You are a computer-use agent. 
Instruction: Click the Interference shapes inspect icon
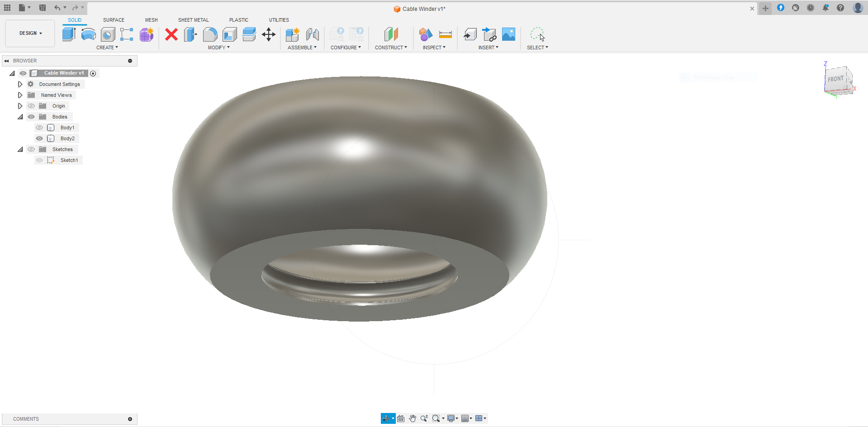tap(426, 34)
